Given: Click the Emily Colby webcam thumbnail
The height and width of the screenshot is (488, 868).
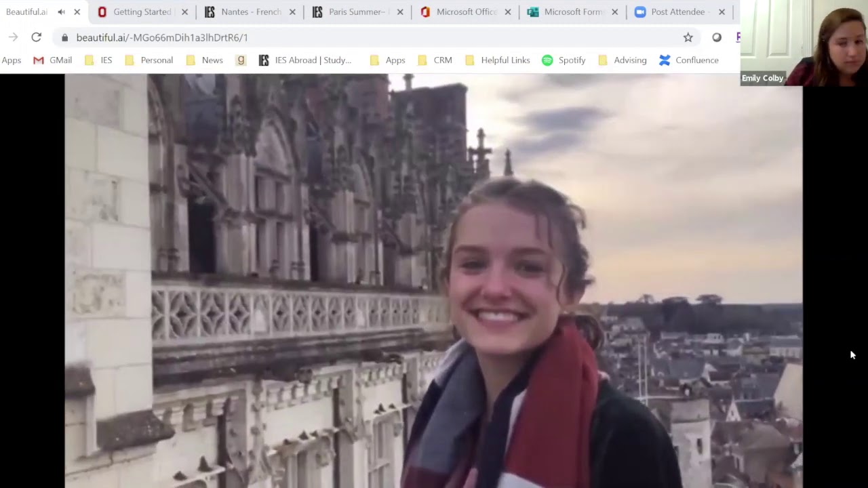Looking at the screenshot, I should (804, 43).
